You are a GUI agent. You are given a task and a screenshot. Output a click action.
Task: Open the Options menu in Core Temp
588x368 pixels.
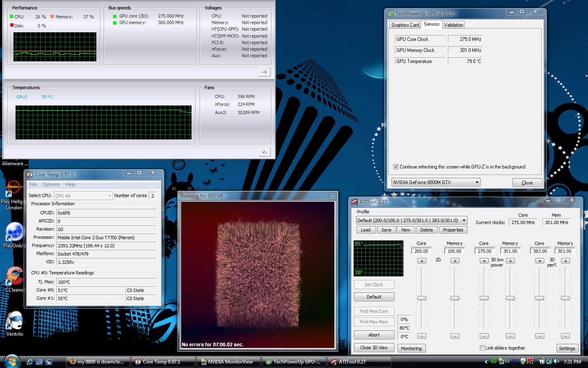click(51, 184)
